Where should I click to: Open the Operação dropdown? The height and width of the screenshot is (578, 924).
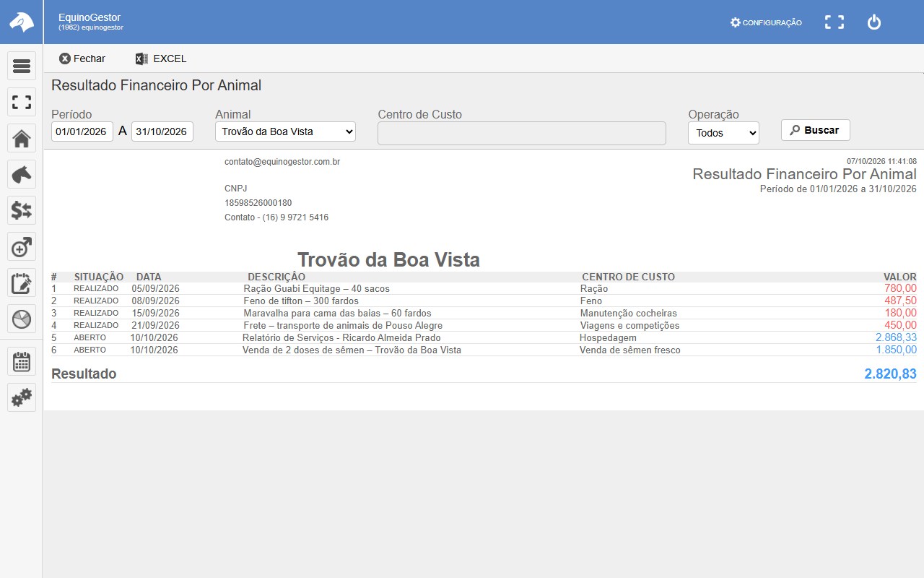(723, 133)
